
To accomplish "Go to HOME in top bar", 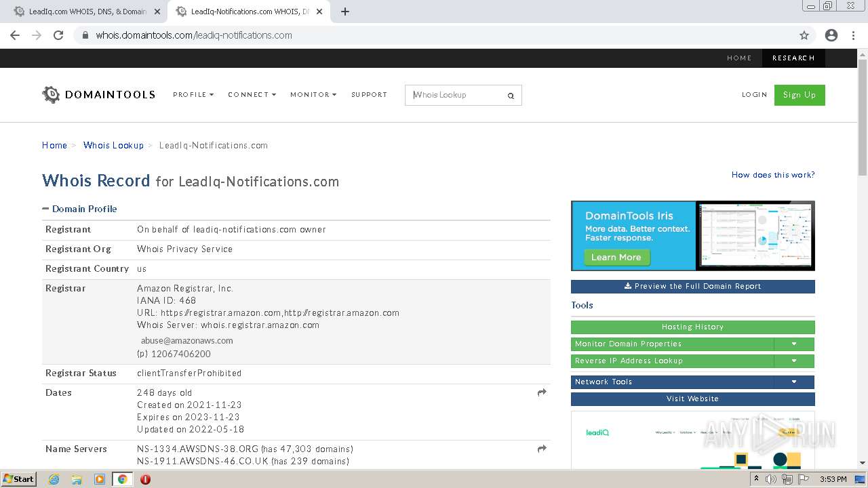I will tap(739, 58).
